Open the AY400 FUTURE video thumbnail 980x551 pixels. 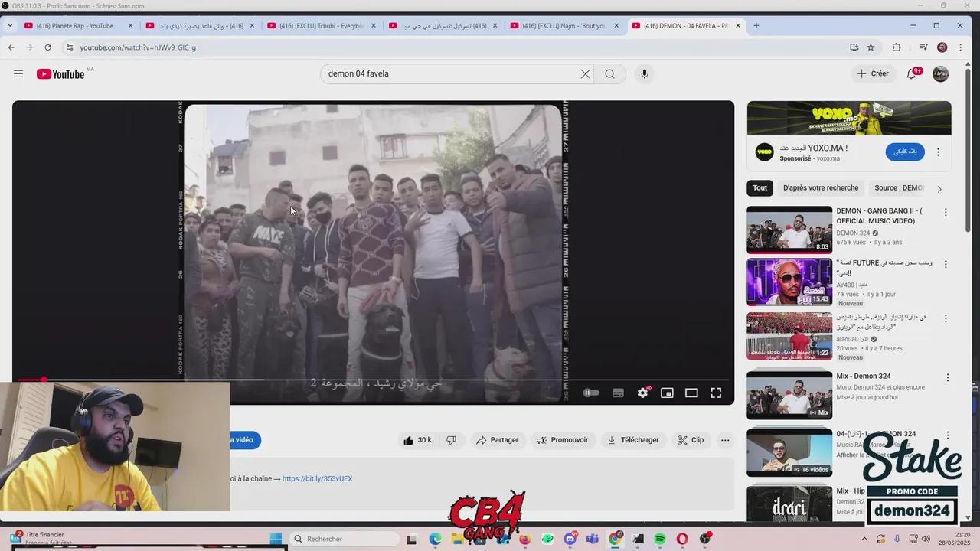[789, 282]
